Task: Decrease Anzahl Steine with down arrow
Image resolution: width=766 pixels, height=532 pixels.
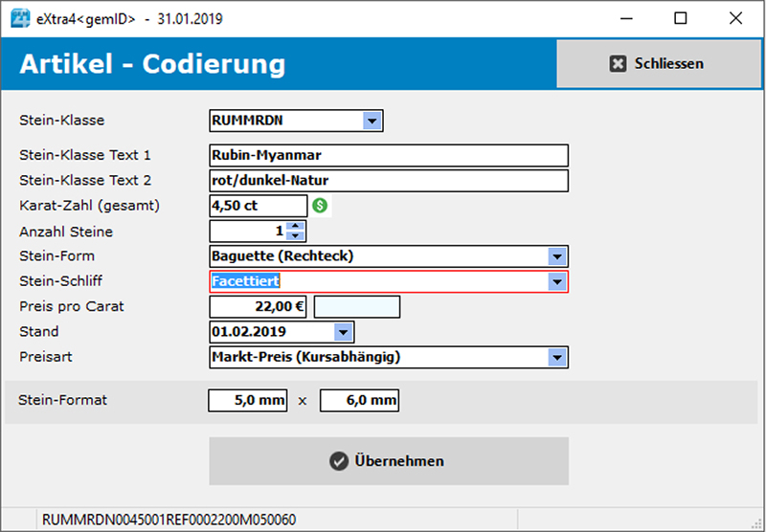Action: [296, 235]
